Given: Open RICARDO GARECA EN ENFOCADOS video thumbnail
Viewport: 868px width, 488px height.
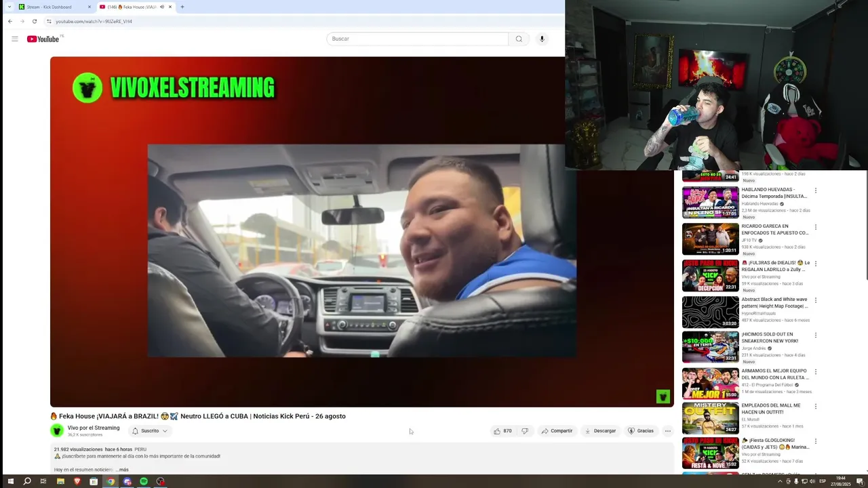Looking at the screenshot, I should point(710,239).
